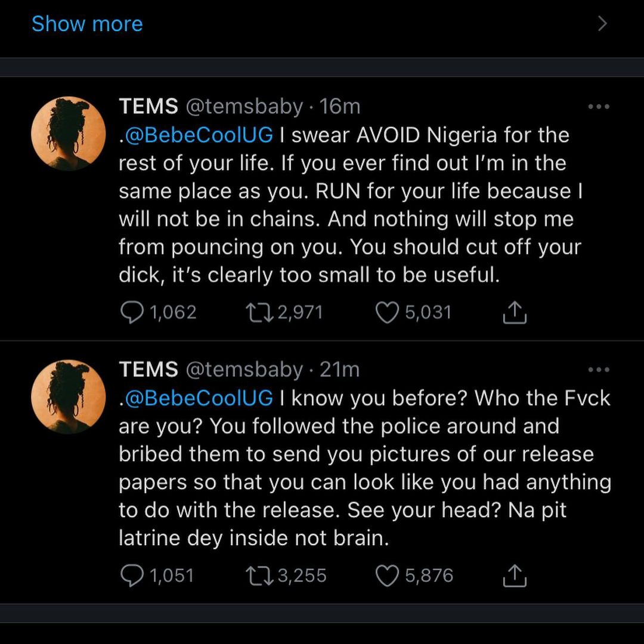Open the 16m timestamp of the first tweet
This screenshot has width=644, height=644.
[340, 107]
